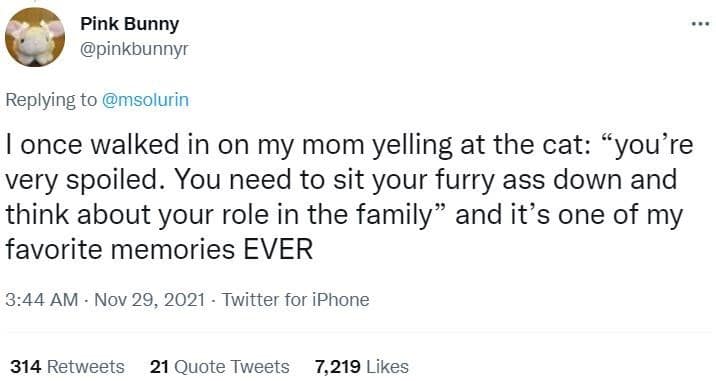Image resolution: width=716 pixels, height=381 pixels.
Task: Show the Likes list
Action: point(361,367)
